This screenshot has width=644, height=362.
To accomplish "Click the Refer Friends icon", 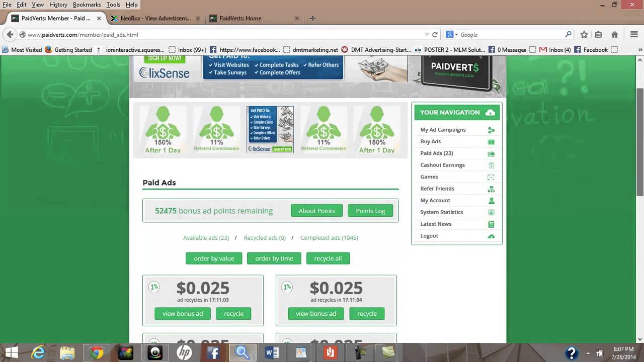I will click(x=491, y=189).
